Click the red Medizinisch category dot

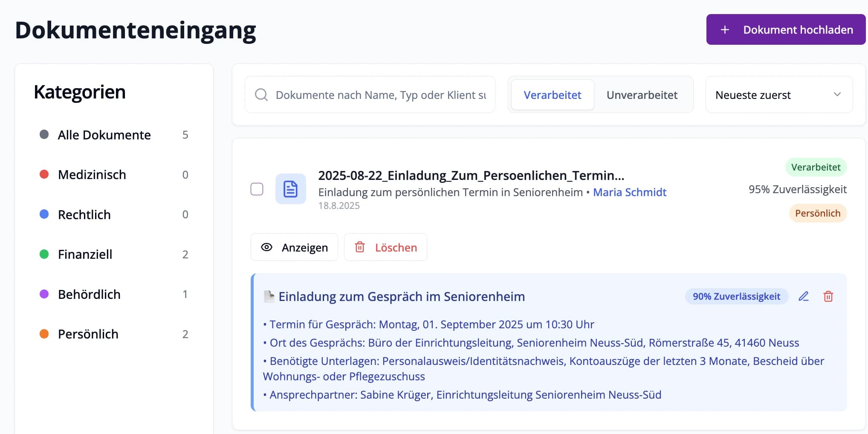(x=44, y=174)
